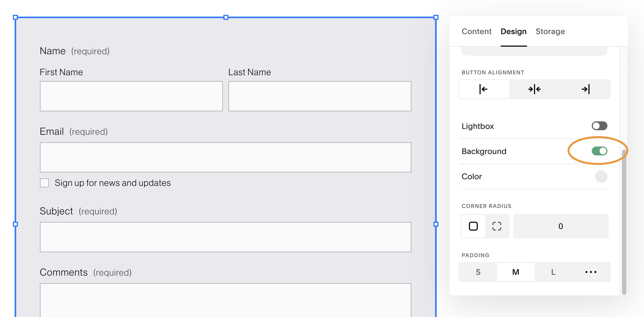Select the uniform corner radius icon
Screen dimensions: 644x317
(473, 226)
